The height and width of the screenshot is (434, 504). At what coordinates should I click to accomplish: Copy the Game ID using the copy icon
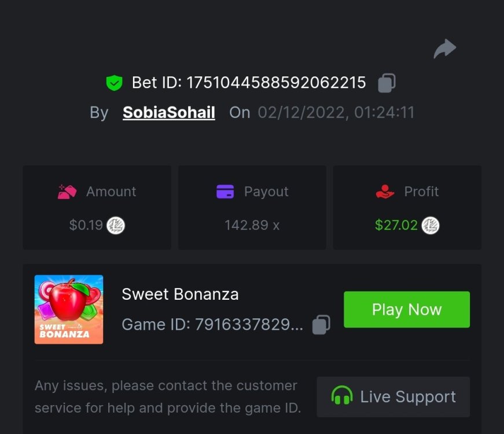321,325
